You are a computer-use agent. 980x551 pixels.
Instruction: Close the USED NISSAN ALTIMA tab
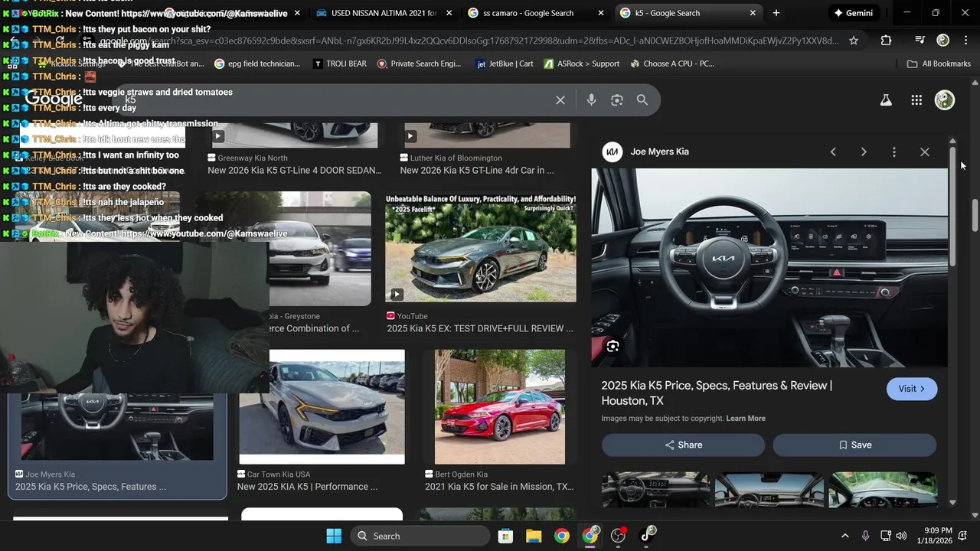tap(449, 13)
